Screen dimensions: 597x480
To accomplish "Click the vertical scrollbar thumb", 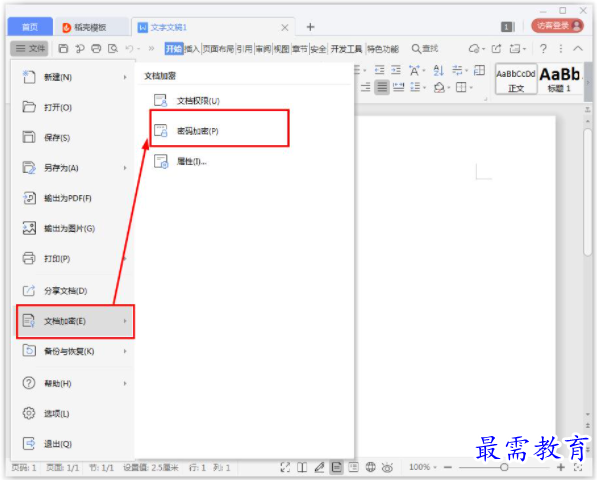I will (x=587, y=192).
